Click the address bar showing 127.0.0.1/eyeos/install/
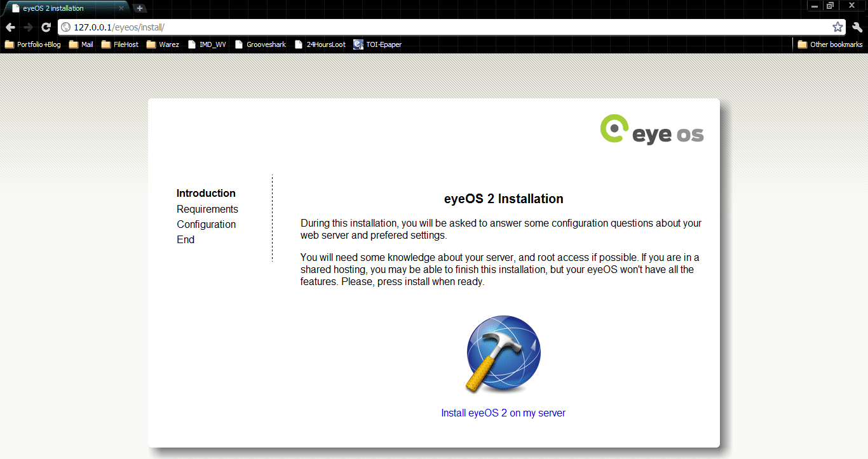Screen dimensions: 868x459 click(451, 27)
